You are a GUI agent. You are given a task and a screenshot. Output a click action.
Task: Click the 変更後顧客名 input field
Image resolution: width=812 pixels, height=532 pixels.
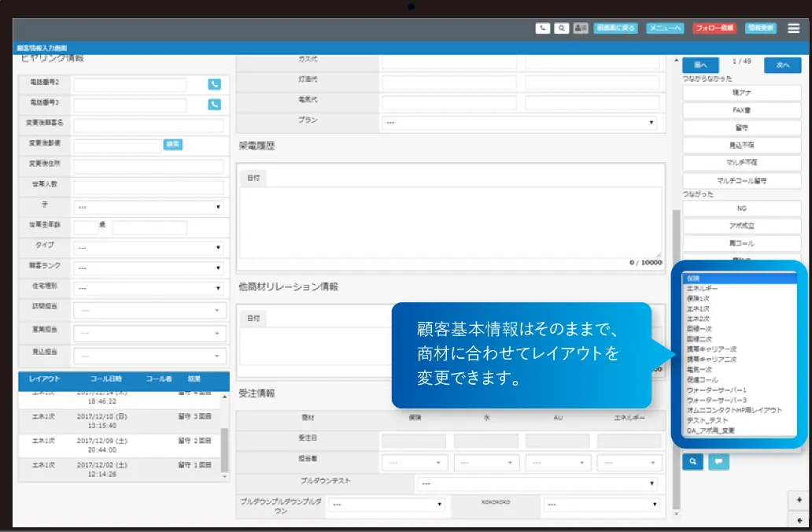tap(149, 125)
